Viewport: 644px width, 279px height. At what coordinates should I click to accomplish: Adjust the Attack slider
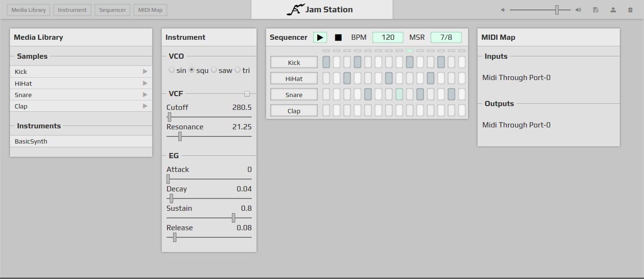tap(209, 179)
